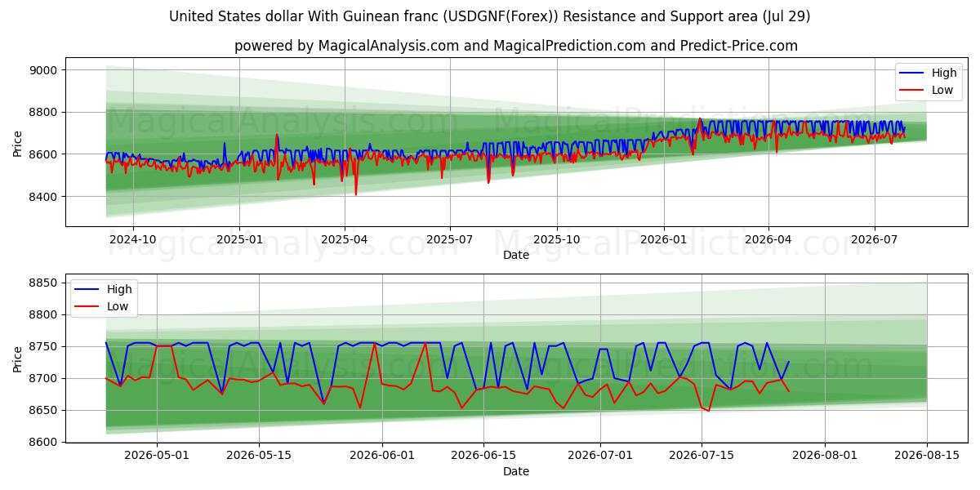Click the 2026-07-15 date tick label
Screen dimensions: 980x490
coord(702,456)
